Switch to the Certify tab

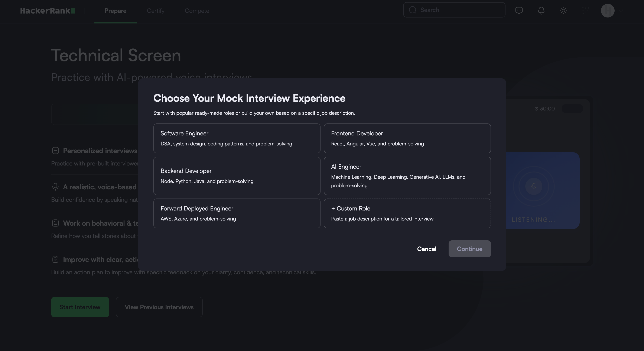(156, 11)
